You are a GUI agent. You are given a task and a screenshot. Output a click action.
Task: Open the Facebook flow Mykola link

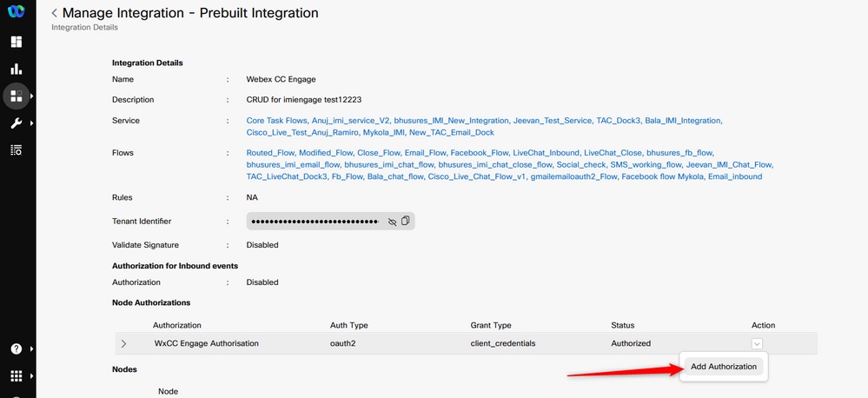coord(663,176)
